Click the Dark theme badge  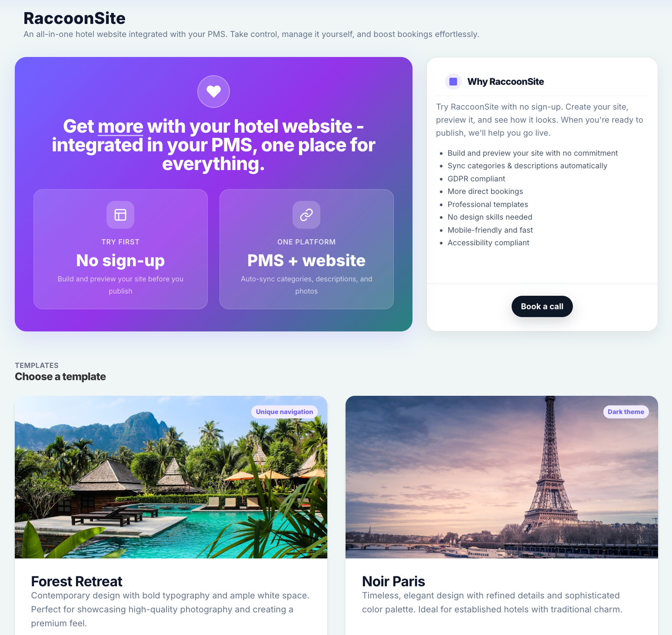point(626,412)
